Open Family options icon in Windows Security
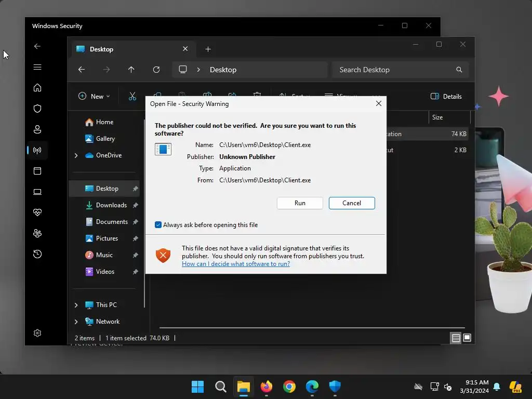Screen dimensions: 532x399 37,233
